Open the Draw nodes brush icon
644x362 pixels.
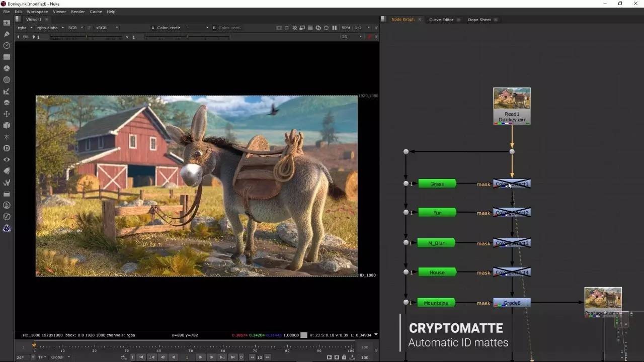click(x=7, y=34)
